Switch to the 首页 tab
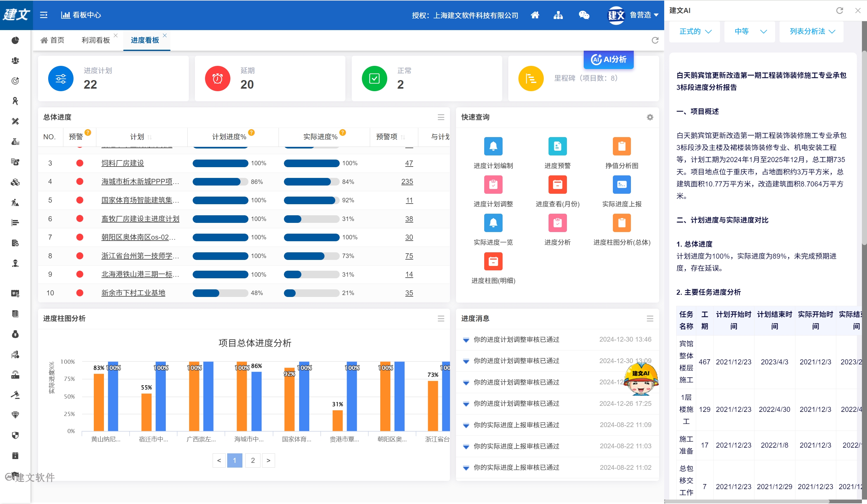Image resolution: width=867 pixels, height=504 pixels. [53, 40]
